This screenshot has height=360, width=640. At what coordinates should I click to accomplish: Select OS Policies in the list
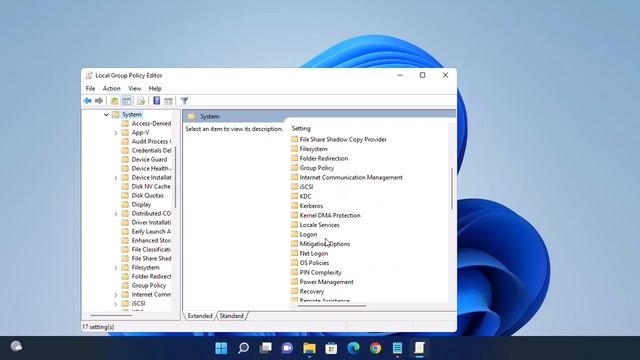tap(314, 263)
